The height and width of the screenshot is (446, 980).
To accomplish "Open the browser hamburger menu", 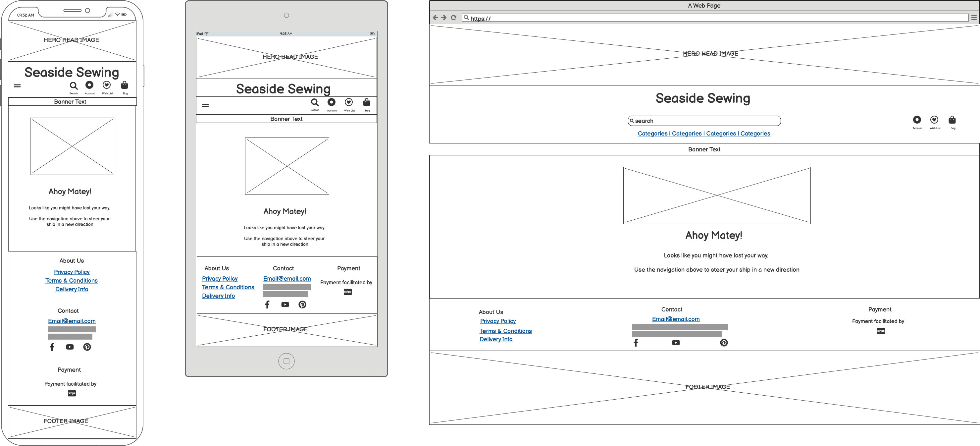I will 974,18.
